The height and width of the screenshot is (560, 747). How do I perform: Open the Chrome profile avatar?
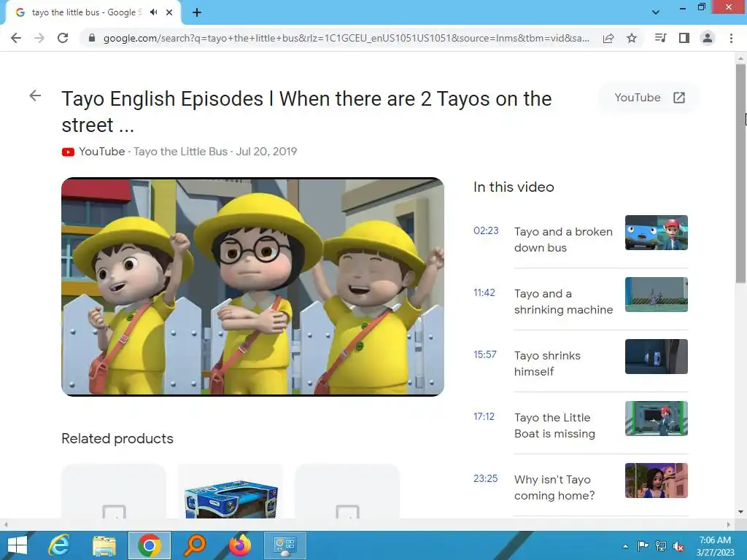tap(708, 38)
